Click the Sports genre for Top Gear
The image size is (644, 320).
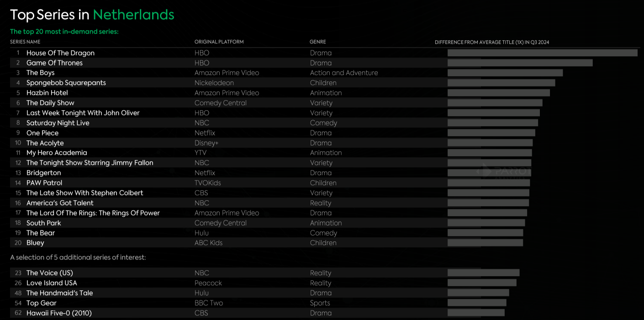320,303
